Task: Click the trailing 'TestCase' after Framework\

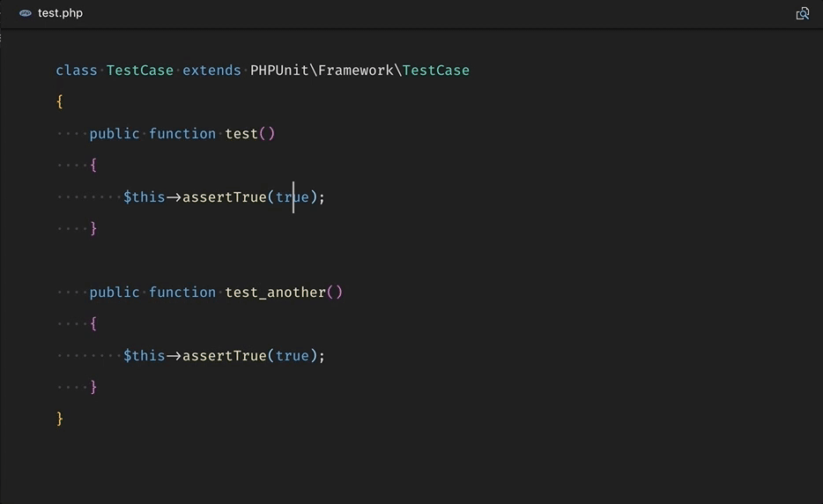Action: click(435, 70)
